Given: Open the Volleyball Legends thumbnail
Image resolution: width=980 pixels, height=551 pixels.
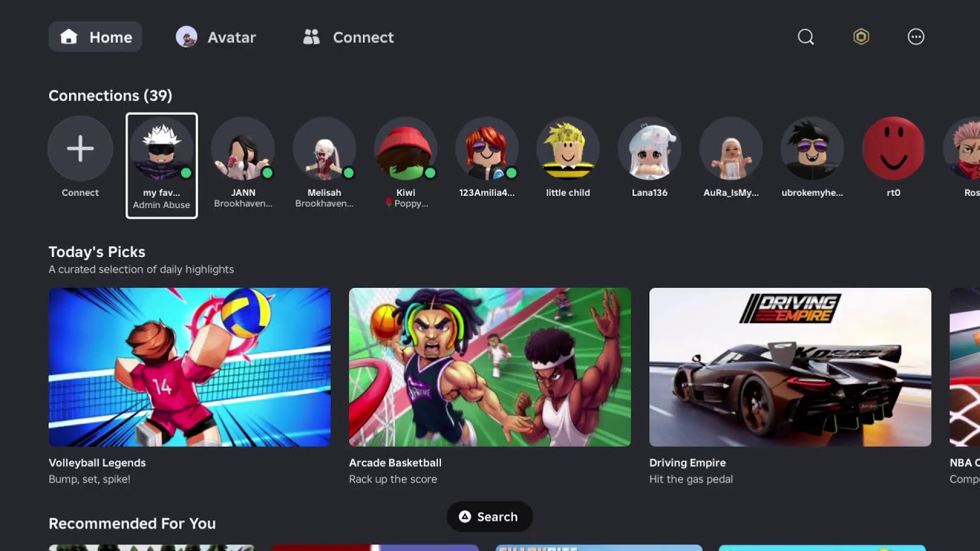Looking at the screenshot, I should [x=190, y=367].
